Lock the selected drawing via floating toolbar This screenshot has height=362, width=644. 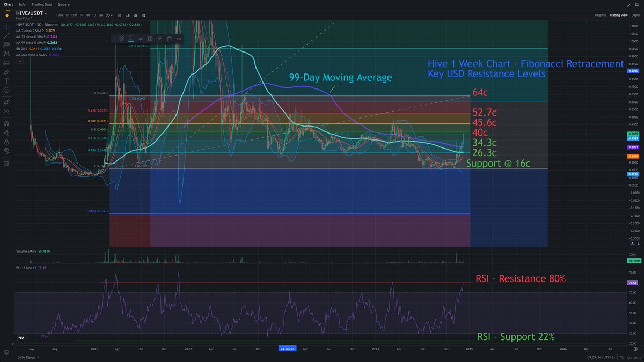pos(160,39)
